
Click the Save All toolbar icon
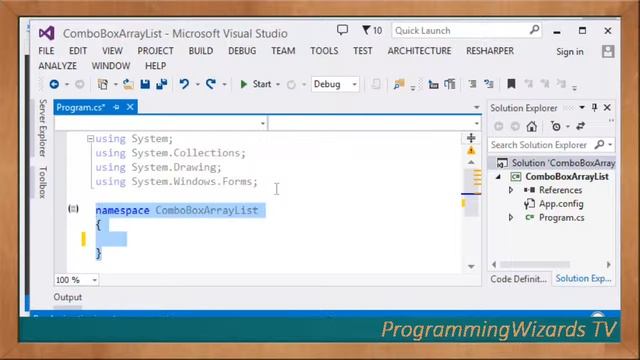click(x=162, y=84)
